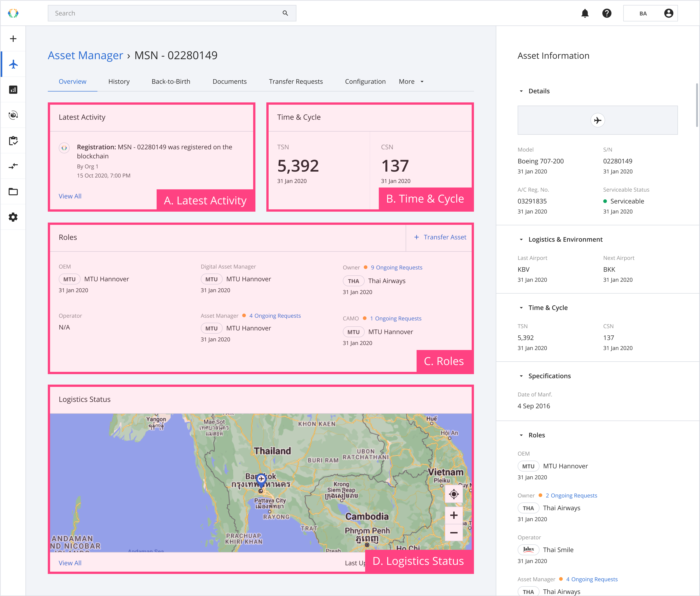The image size is (700, 596).
Task: Open sidebar Asset Manager 4 Ongoing Requests
Action: (x=592, y=579)
